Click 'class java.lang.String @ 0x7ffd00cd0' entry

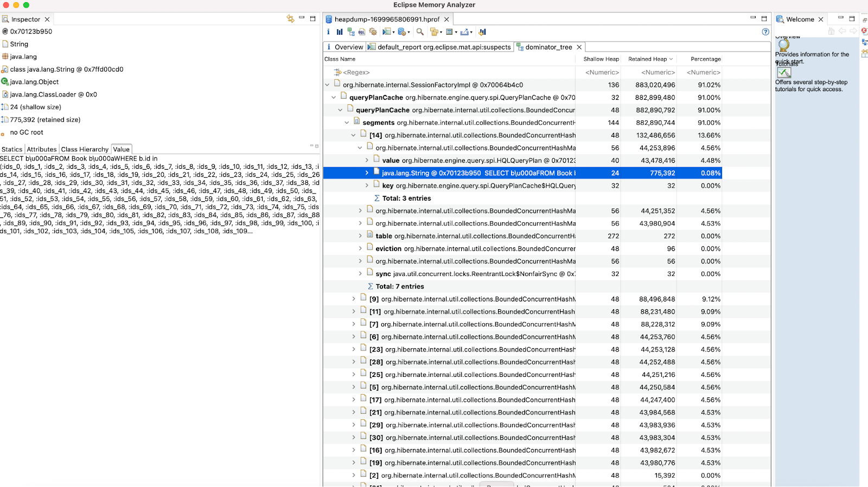[67, 69]
